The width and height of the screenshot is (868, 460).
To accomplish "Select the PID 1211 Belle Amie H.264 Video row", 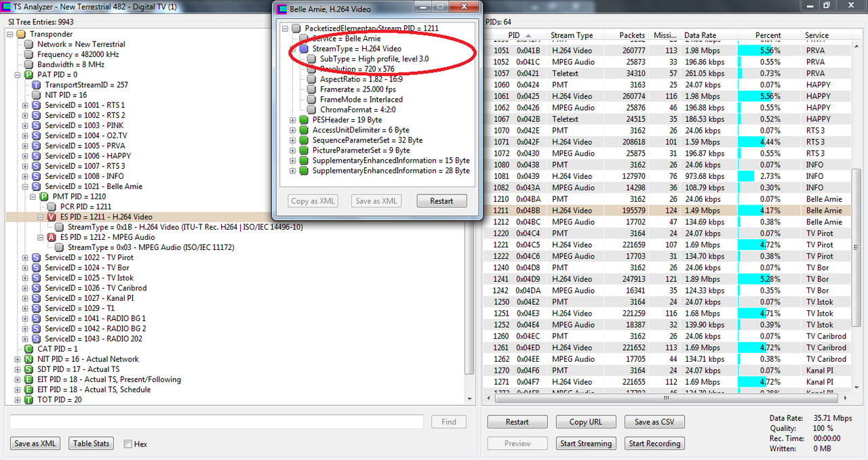I will pyautogui.click(x=667, y=211).
